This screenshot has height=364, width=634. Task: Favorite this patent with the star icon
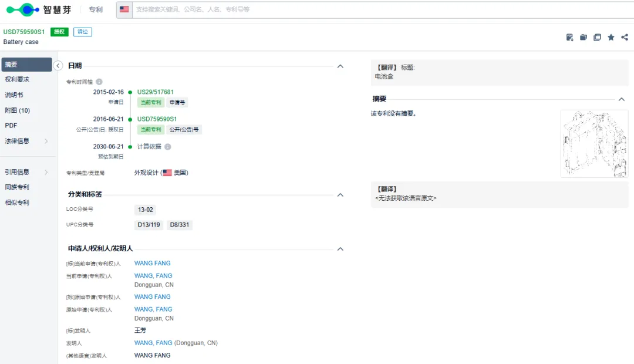coord(611,37)
